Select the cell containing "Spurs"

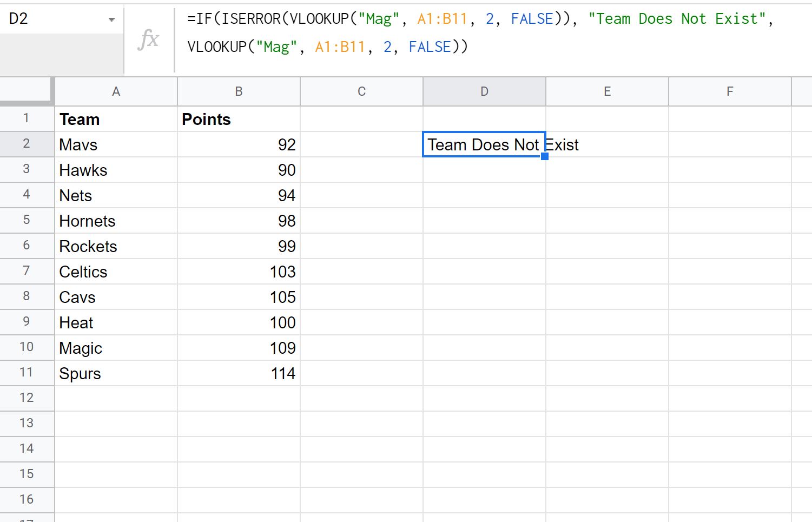click(116, 373)
